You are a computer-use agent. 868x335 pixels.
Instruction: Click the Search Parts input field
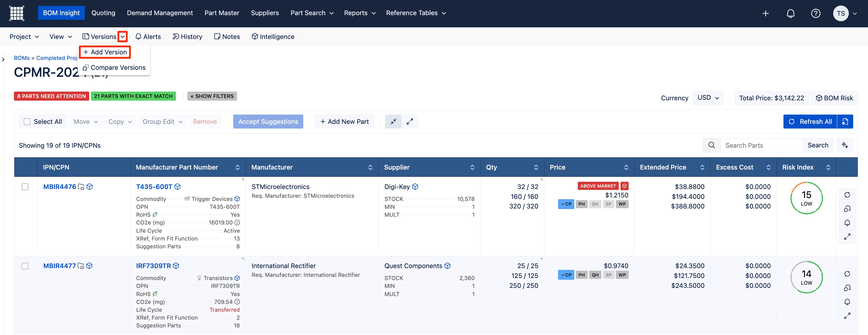point(761,145)
